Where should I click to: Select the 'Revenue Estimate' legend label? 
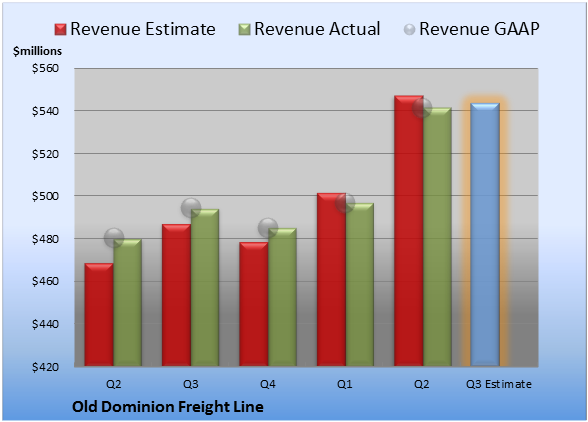click(143, 29)
